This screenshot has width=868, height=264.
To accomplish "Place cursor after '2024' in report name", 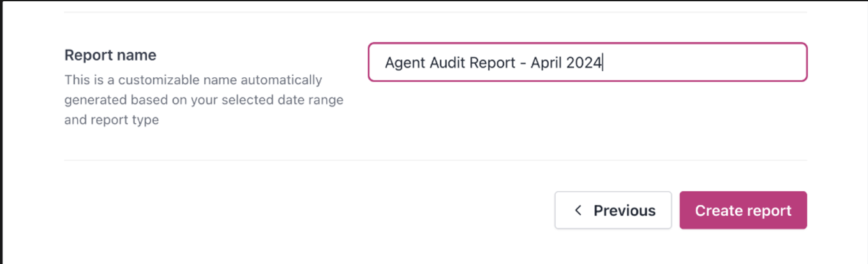I will [603, 62].
